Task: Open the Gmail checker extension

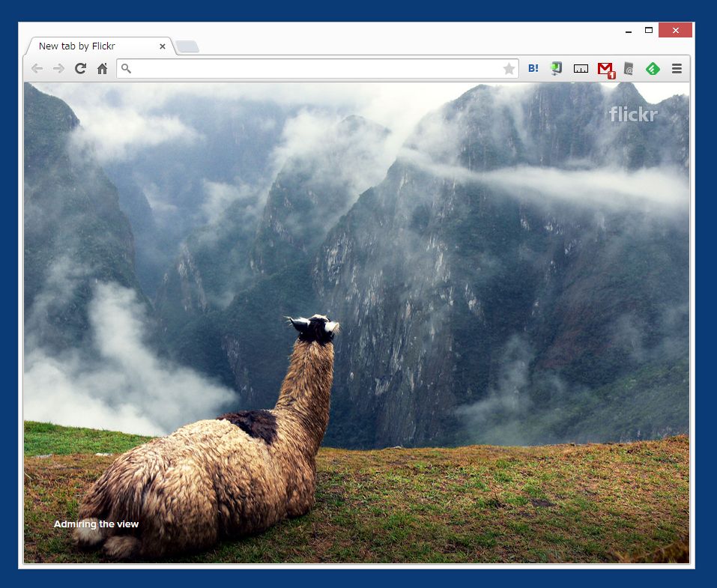Action: [x=606, y=70]
